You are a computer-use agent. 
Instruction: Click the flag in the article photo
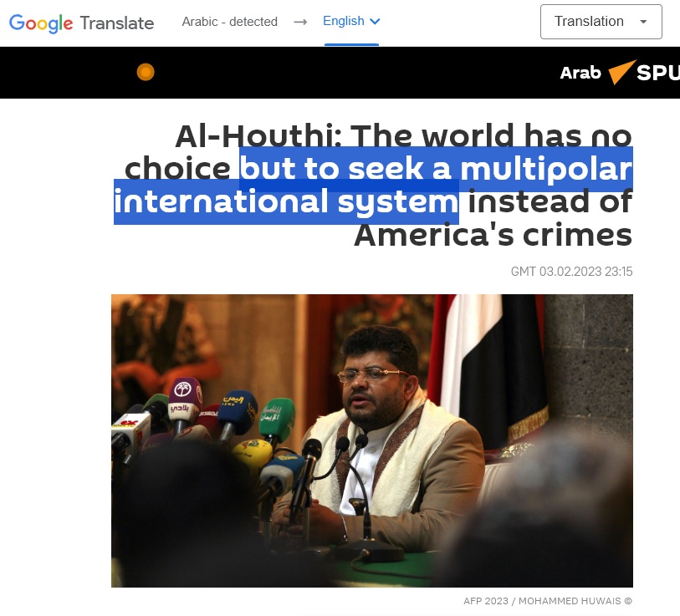point(490,373)
